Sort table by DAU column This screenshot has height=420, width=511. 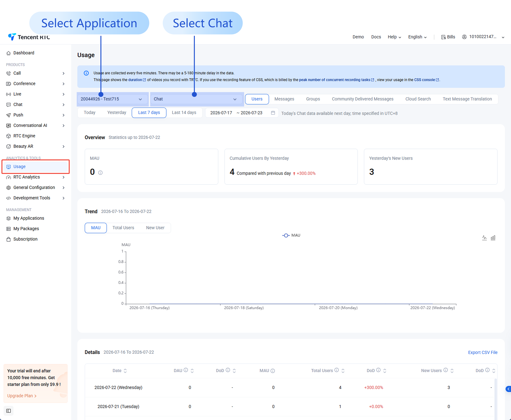192,371
